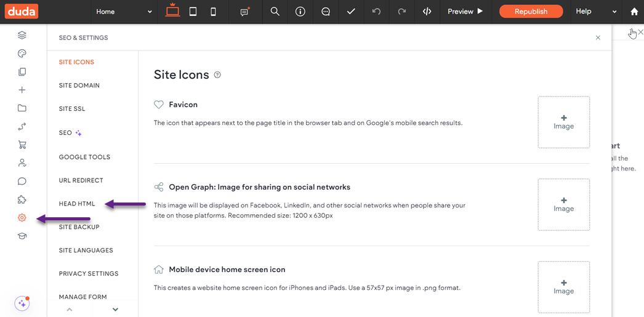Open the AI assistant sparkle button
Image resolution: width=644 pixels, height=317 pixels.
pos(22,303)
